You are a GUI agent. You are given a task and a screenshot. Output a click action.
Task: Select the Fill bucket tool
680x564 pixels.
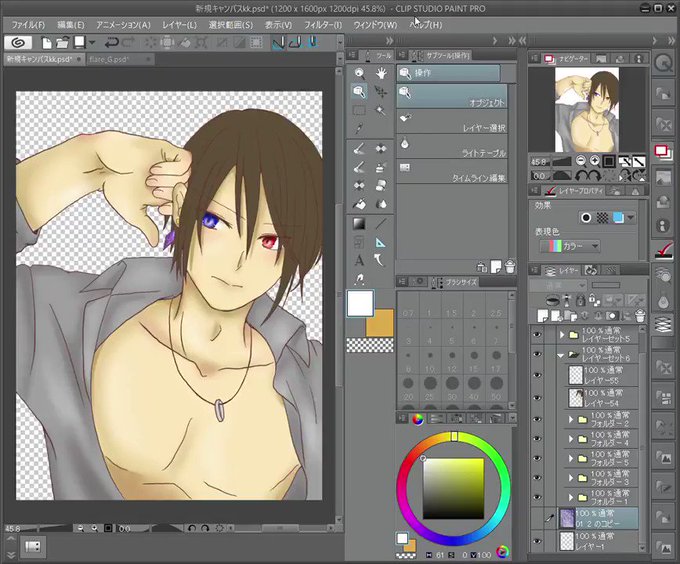coord(359,204)
